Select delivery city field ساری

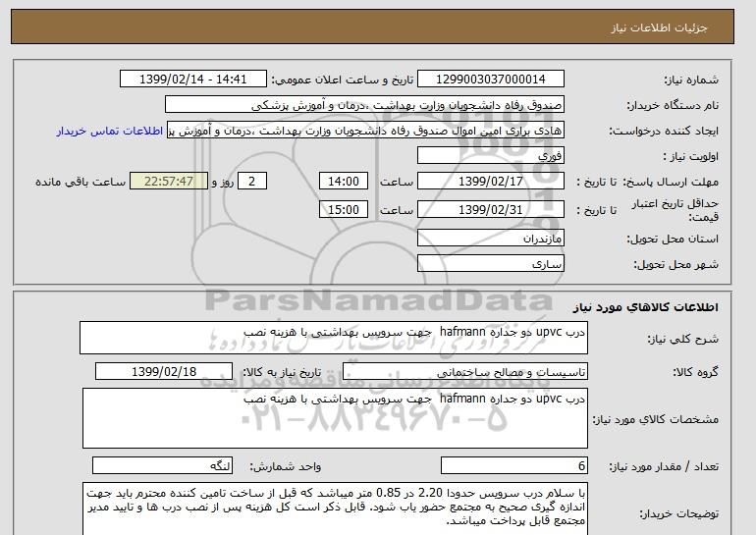tap(490, 264)
